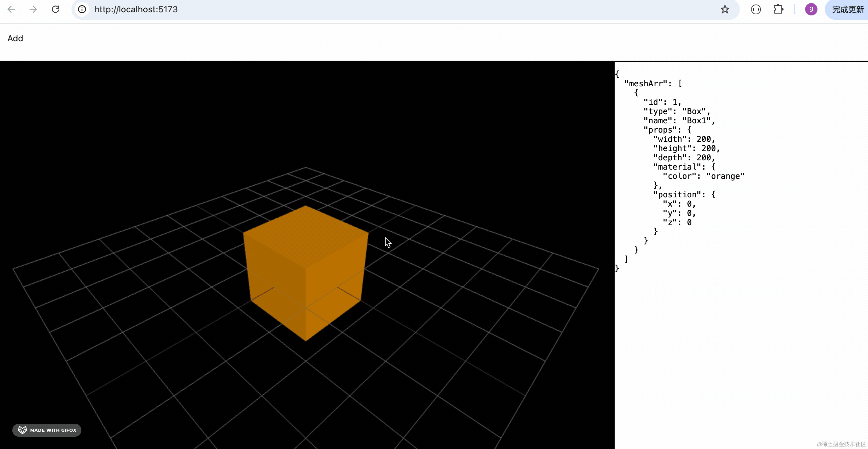Click the "height": 200 line
This screenshot has height=449, width=868.
pyautogui.click(x=687, y=148)
